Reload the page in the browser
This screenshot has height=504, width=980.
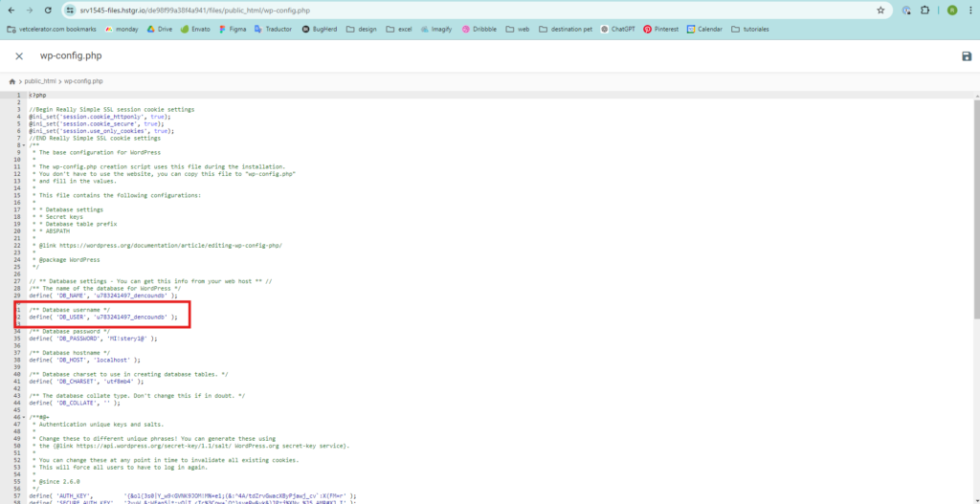(x=46, y=10)
